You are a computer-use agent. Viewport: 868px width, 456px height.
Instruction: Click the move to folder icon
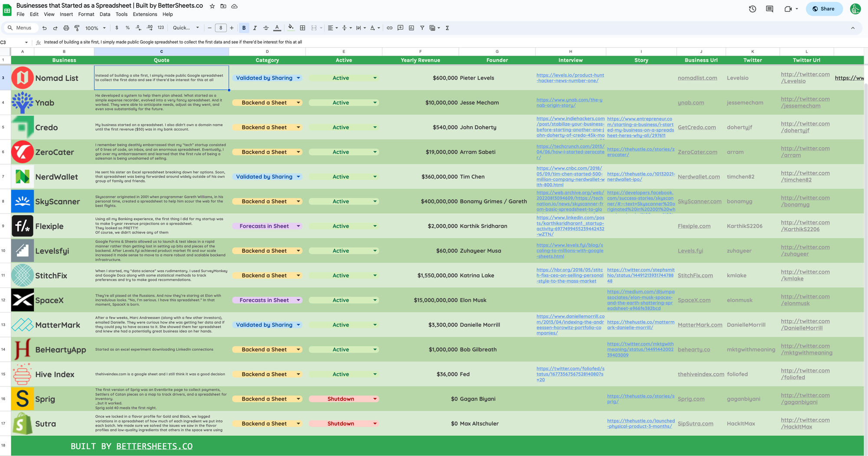(223, 6)
